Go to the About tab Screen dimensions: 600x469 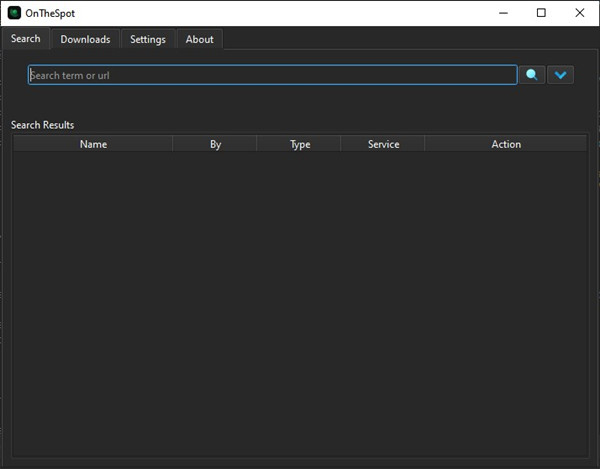pyautogui.click(x=199, y=39)
